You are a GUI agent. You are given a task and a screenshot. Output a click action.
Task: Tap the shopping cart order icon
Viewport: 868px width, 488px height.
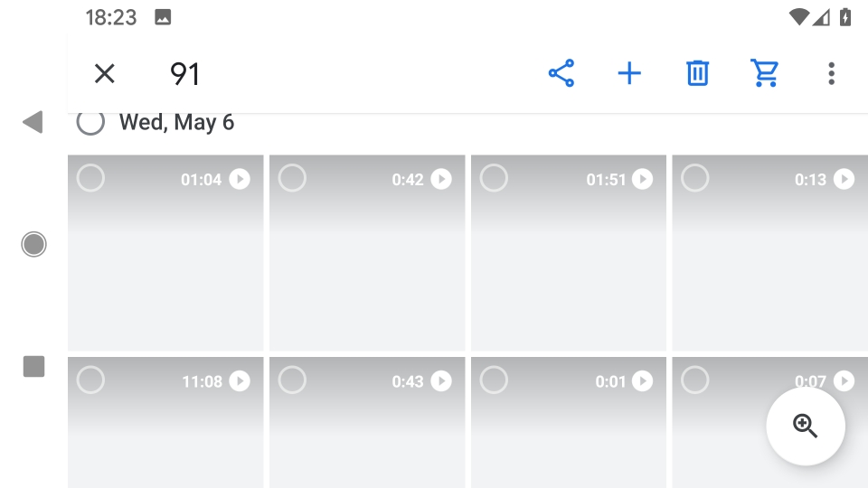coord(765,73)
